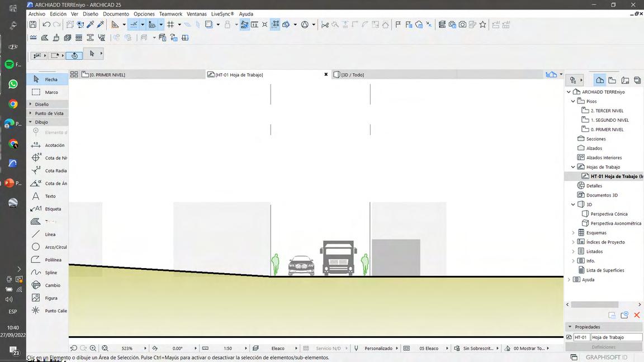Expand the Esquemas tree node
This screenshot has height=362, width=644.
pyautogui.click(x=573, y=233)
